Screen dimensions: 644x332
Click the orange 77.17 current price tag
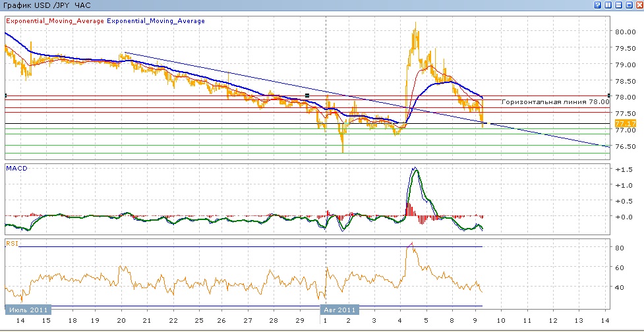pyautogui.click(x=624, y=123)
